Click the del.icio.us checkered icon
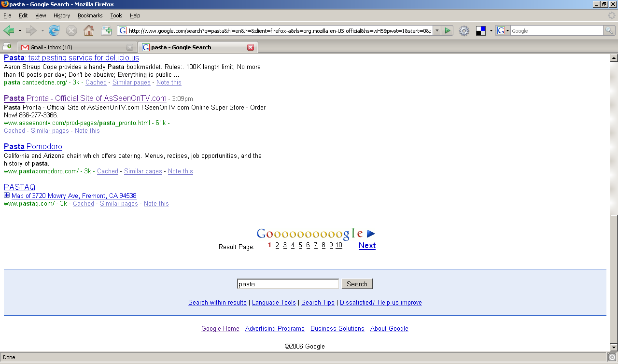The width and height of the screenshot is (618, 364). click(481, 31)
